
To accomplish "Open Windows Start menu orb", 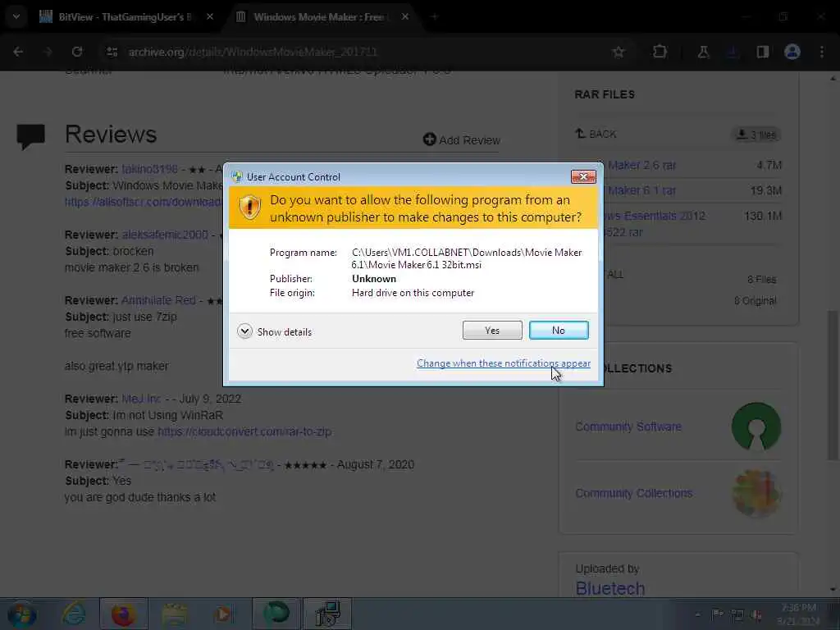I will click(21, 614).
